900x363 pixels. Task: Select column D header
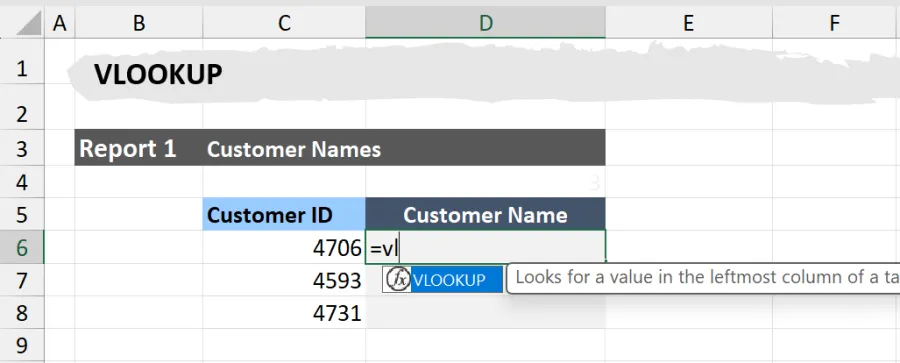[486, 23]
